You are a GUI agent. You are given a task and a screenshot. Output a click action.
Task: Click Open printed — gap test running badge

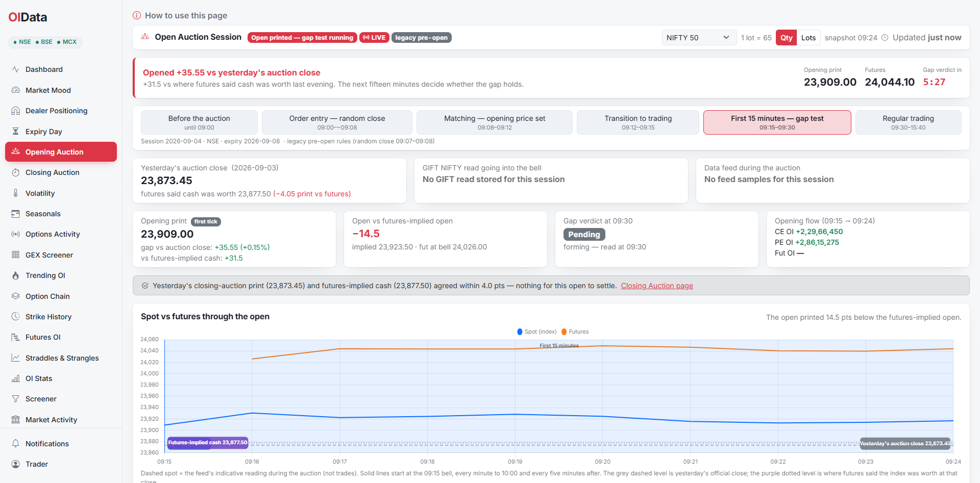tap(302, 38)
